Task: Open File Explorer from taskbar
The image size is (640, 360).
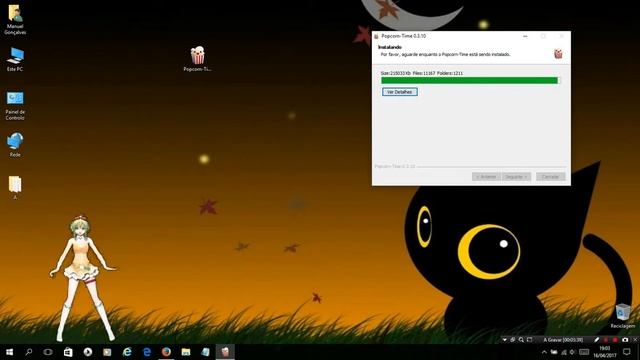Action: [186, 352]
